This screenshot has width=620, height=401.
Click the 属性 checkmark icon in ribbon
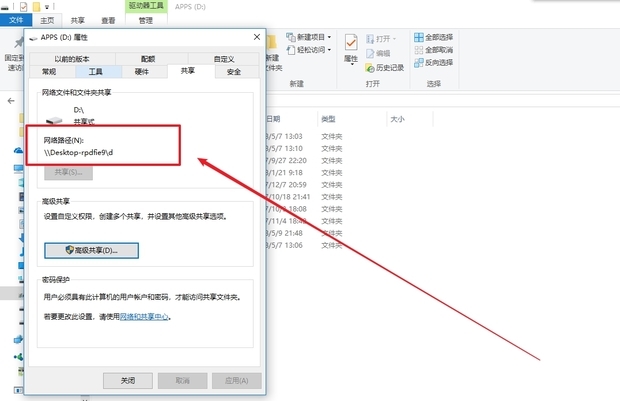(351, 42)
